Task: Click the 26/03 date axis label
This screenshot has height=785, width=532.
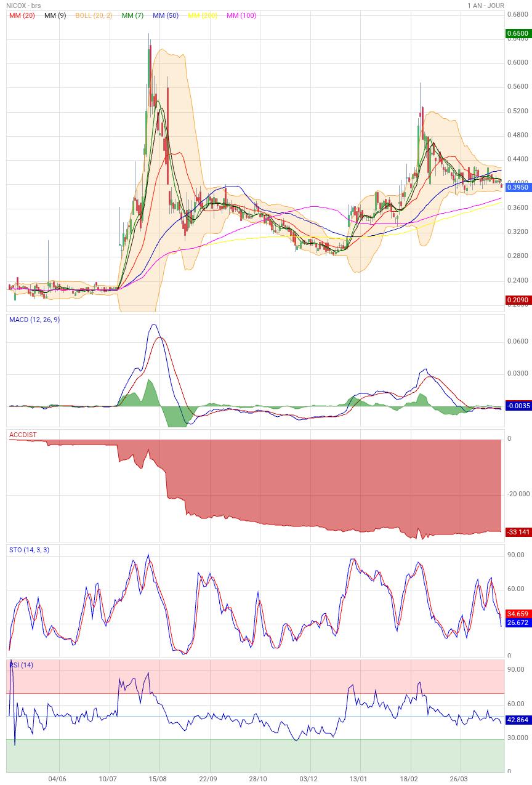Action: (459, 779)
